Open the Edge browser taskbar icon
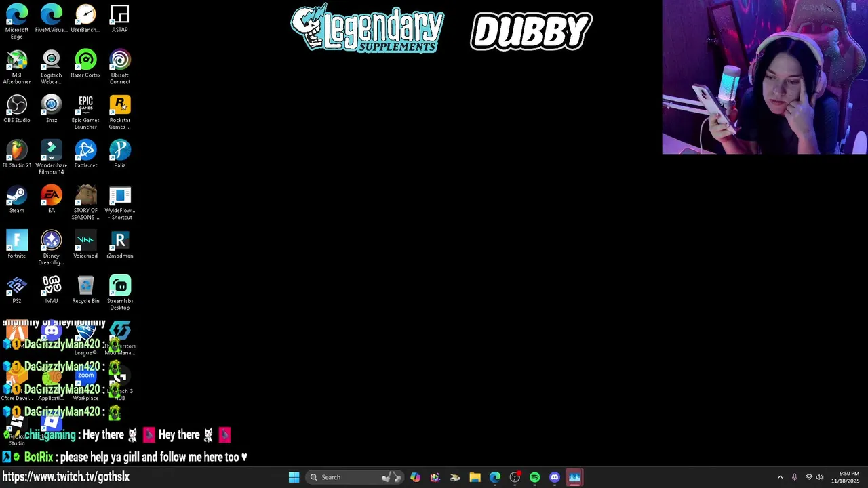This screenshot has height=488, width=868. pos(495,477)
